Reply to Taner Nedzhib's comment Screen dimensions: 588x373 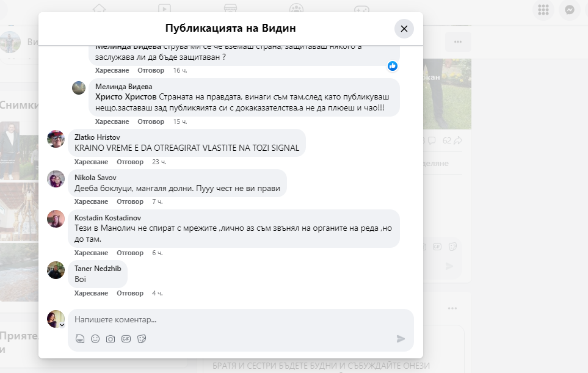pyautogui.click(x=130, y=293)
